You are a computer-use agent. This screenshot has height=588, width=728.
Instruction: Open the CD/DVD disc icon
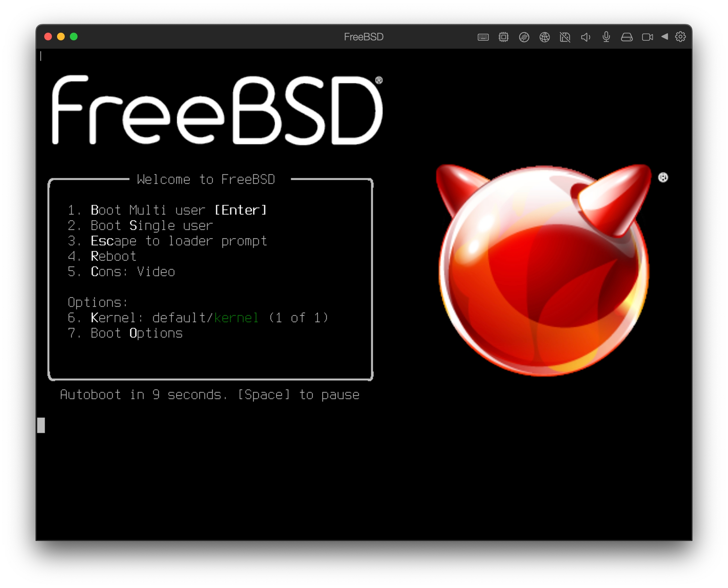click(524, 37)
